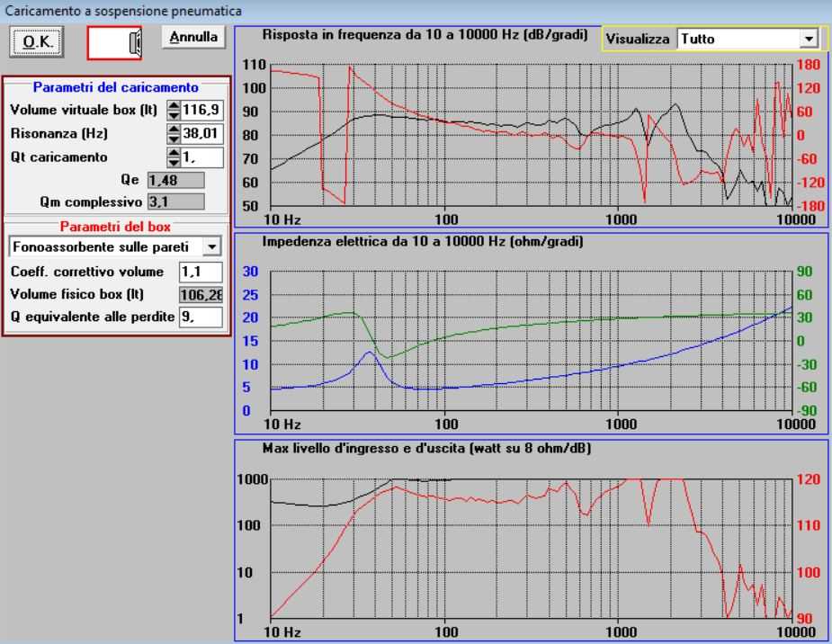
Task: Click the Parametri del box heading
Action: 115,227
